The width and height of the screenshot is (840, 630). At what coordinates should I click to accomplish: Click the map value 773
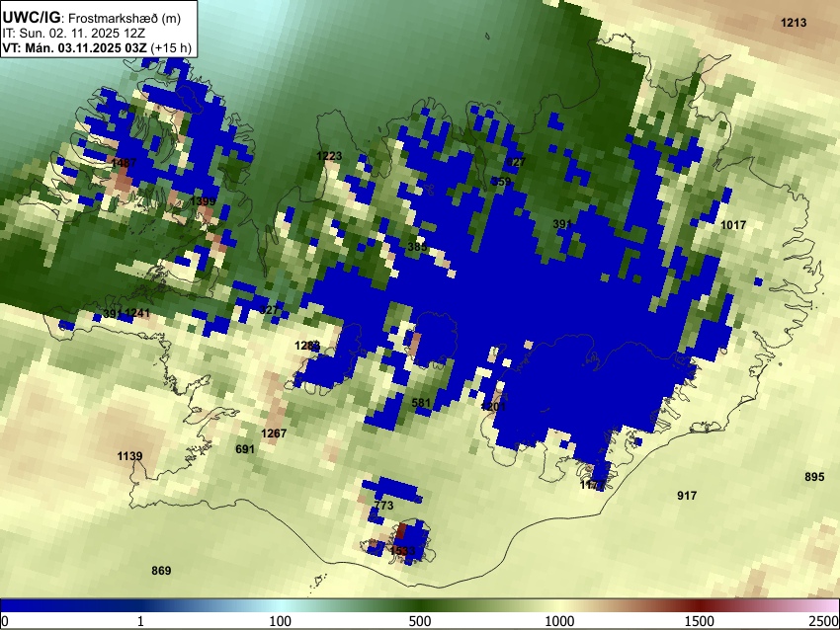click(x=384, y=506)
